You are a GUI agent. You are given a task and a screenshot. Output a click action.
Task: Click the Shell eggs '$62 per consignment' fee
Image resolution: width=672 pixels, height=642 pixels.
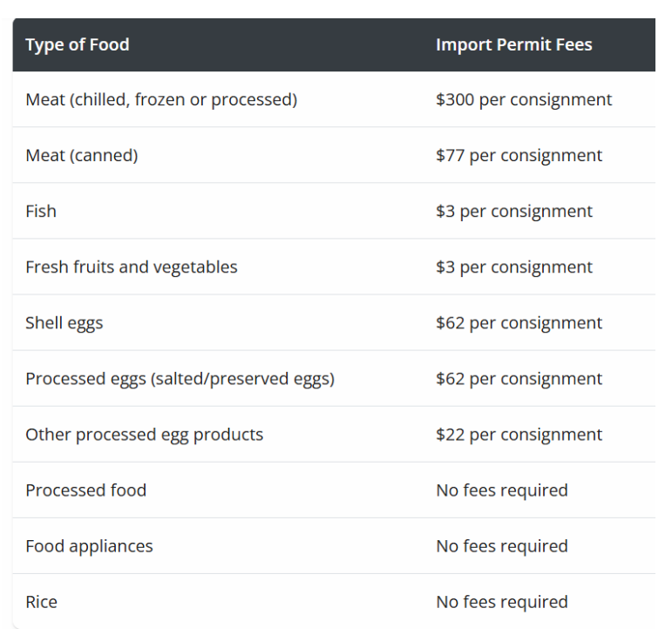pyautogui.click(x=519, y=323)
